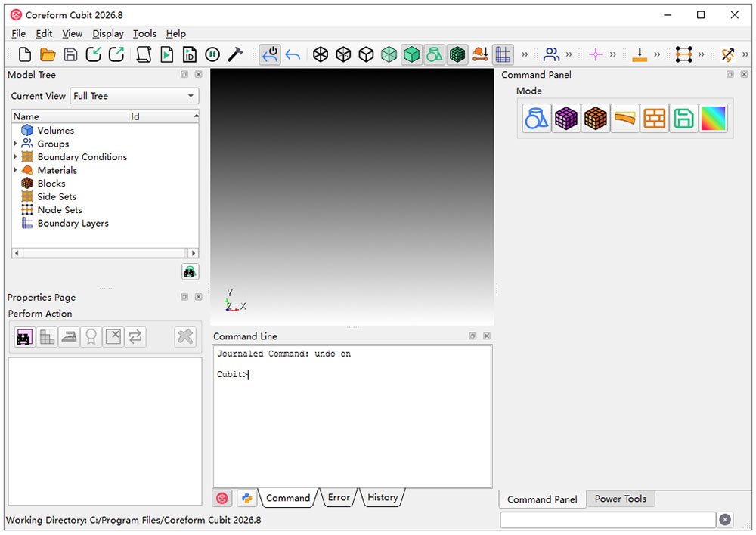Screen dimensions: 756x535
Task: Click the Export icon with outward green arrow
Action: click(116, 54)
